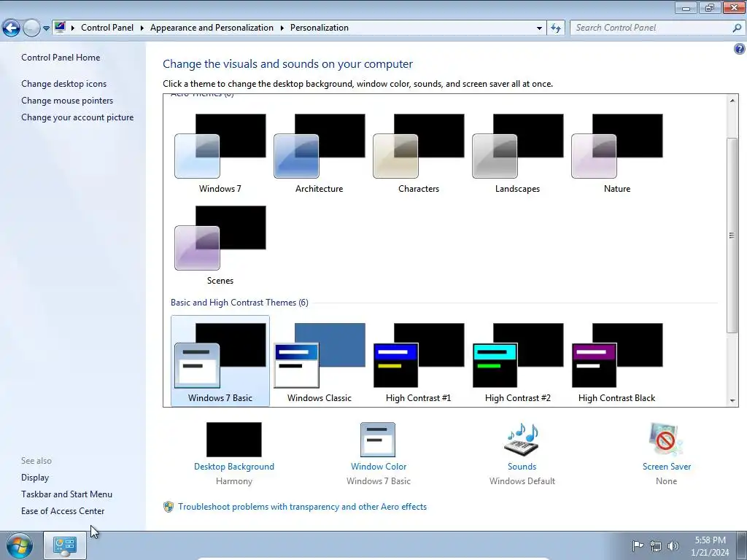Apply High Contrast #2 theme
747x560 pixels.
pyautogui.click(x=517, y=361)
